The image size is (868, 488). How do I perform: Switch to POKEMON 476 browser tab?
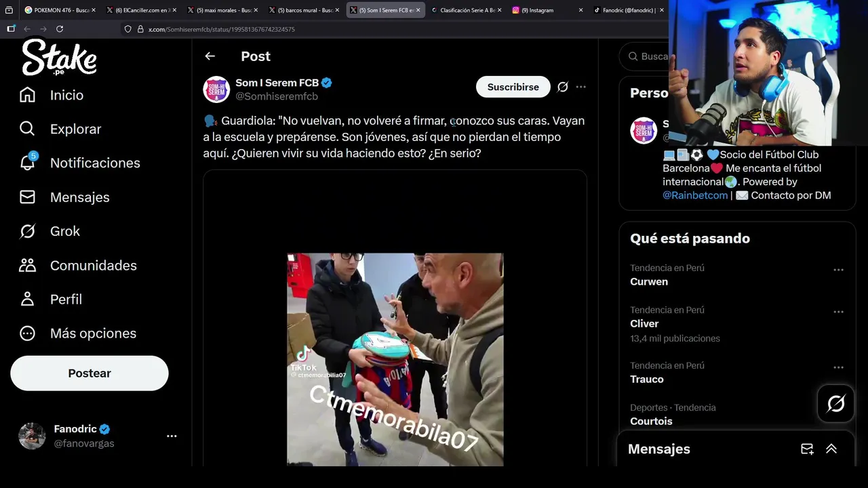(60, 10)
